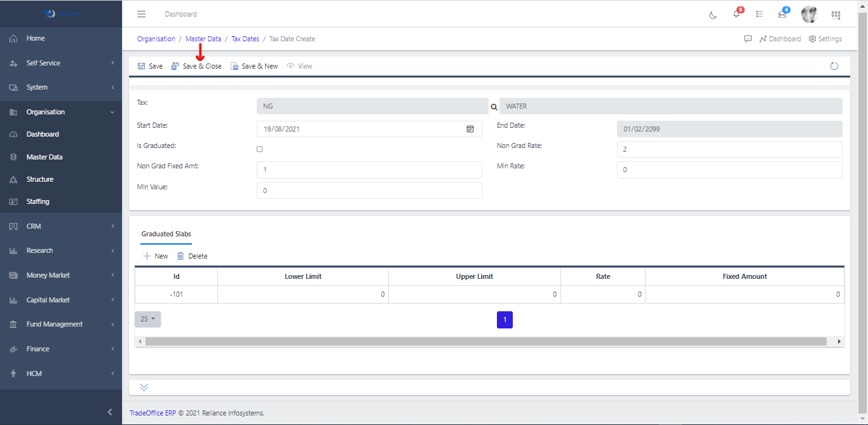This screenshot has width=868, height=425.
Task: Click the horizontal scrollbar in grid
Action: [x=485, y=342]
